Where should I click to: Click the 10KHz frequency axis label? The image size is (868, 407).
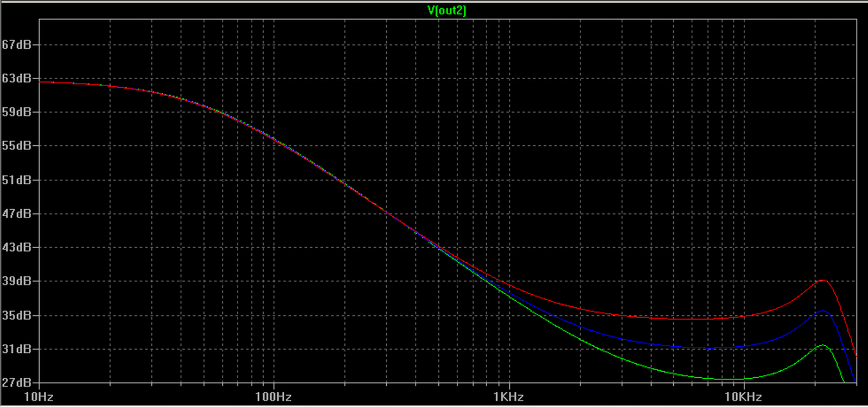point(743,397)
